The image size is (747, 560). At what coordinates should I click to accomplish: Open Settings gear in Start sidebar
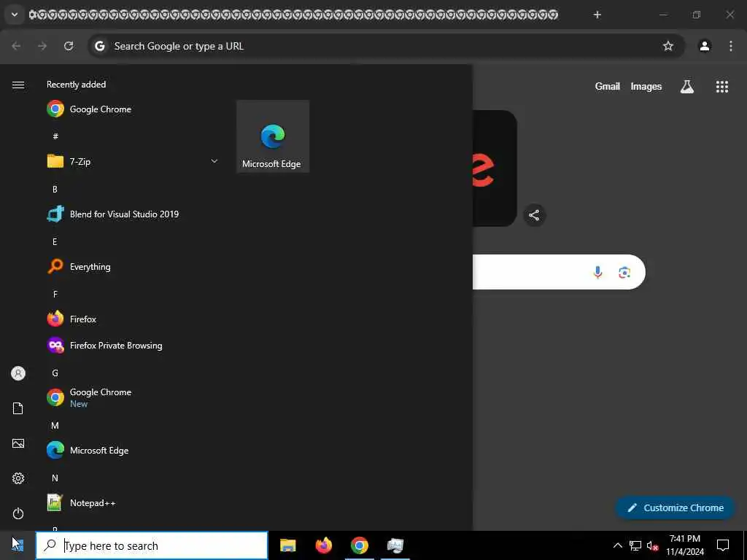click(x=18, y=478)
